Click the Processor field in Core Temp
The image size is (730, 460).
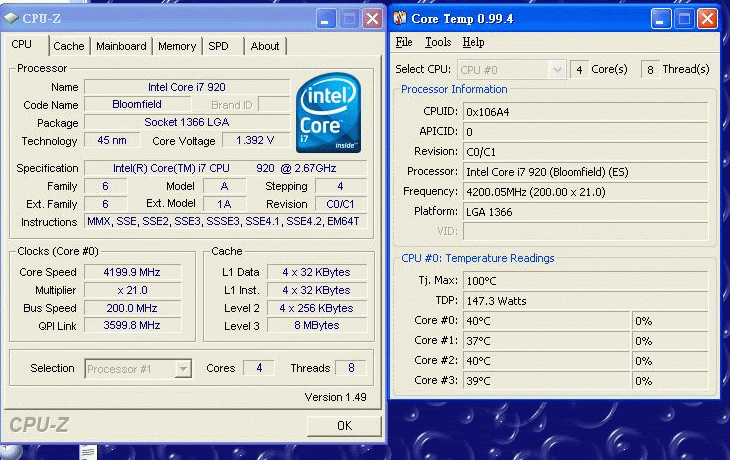click(x=586, y=172)
